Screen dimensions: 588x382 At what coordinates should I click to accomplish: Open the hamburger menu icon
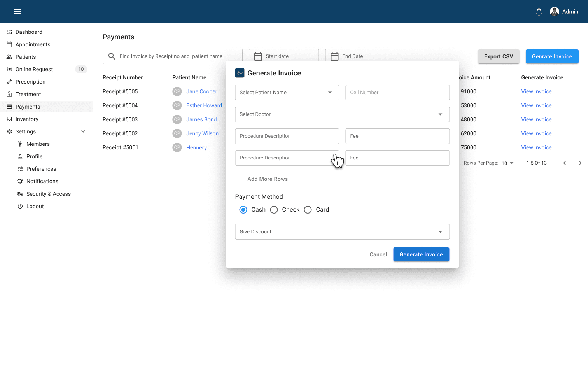click(17, 12)
